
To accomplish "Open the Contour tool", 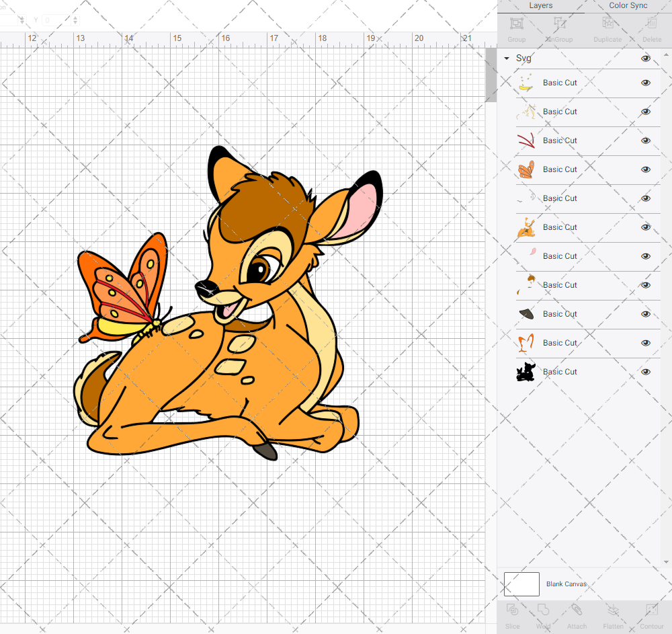I will click(652, 610).
